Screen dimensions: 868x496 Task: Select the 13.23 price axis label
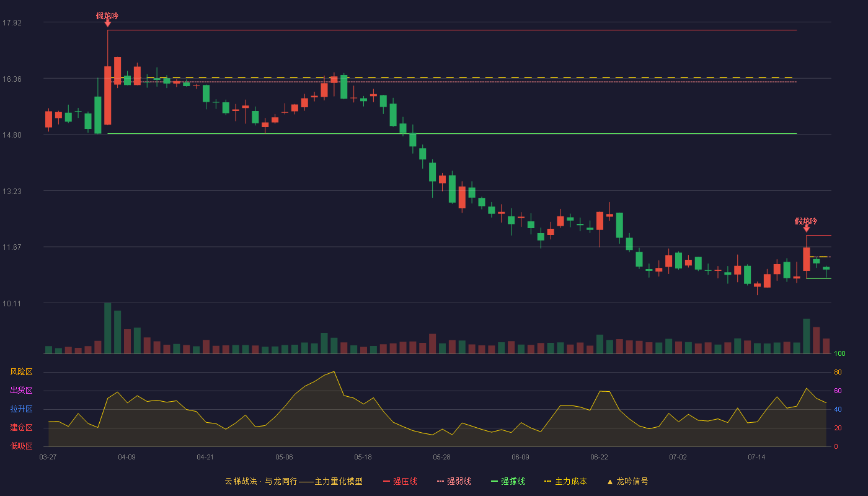point(12,191)
